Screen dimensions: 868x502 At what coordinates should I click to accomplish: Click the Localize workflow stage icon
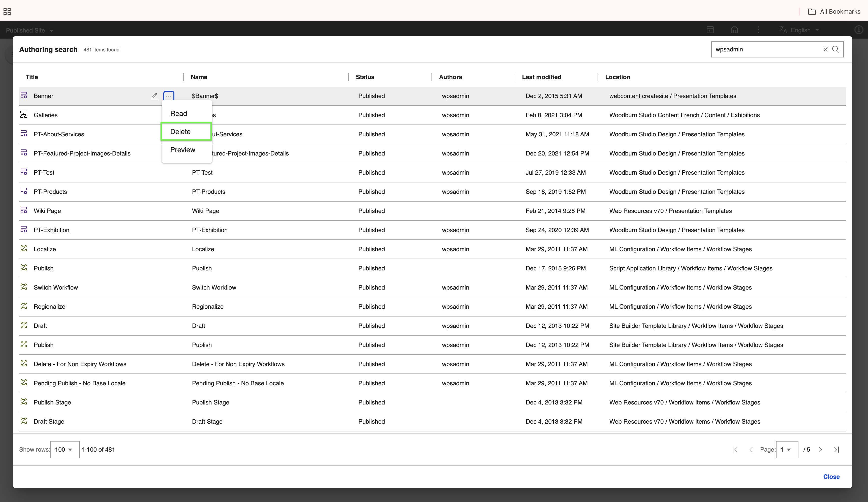pos(24,248)
